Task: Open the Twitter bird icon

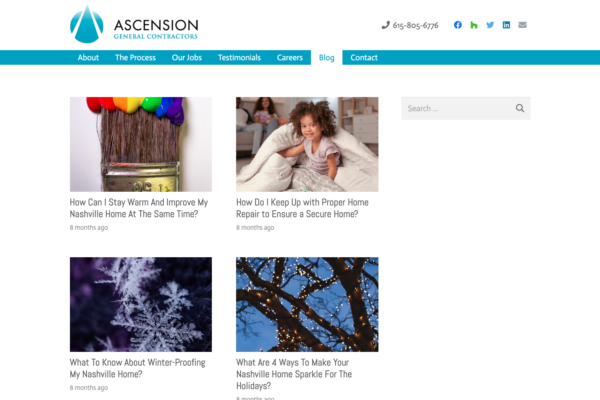Action: click(490, 25)
